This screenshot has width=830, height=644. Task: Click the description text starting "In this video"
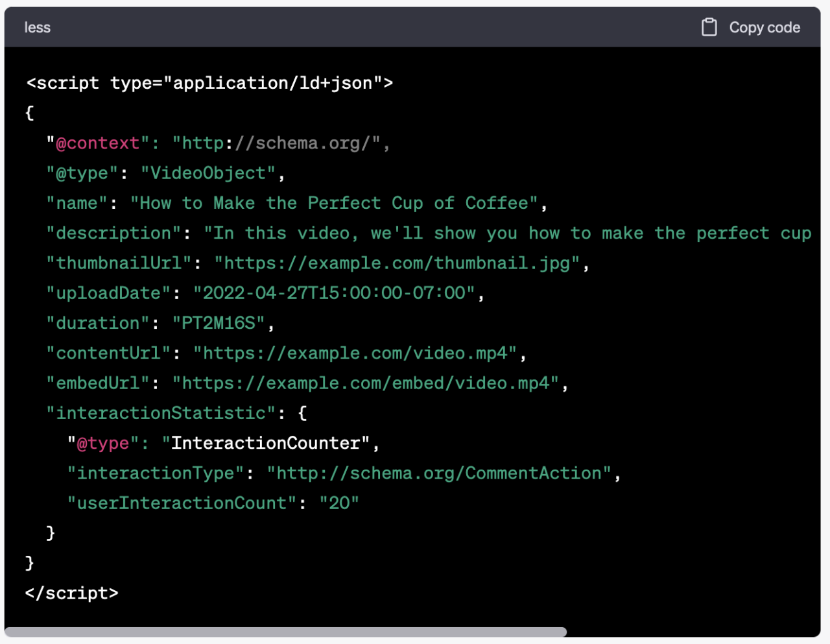tap(508, 233)
